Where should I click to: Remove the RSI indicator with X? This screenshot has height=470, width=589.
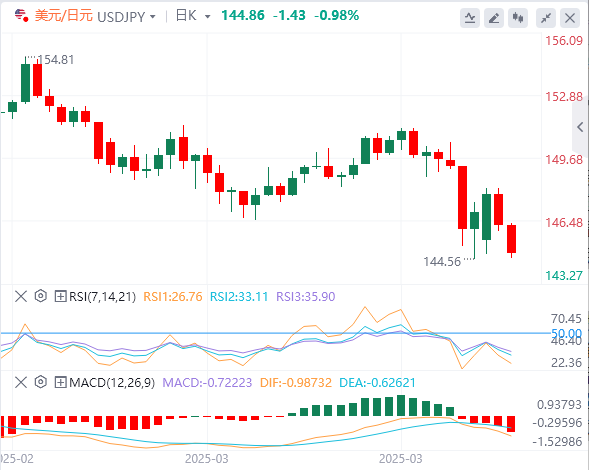point(21,296)
